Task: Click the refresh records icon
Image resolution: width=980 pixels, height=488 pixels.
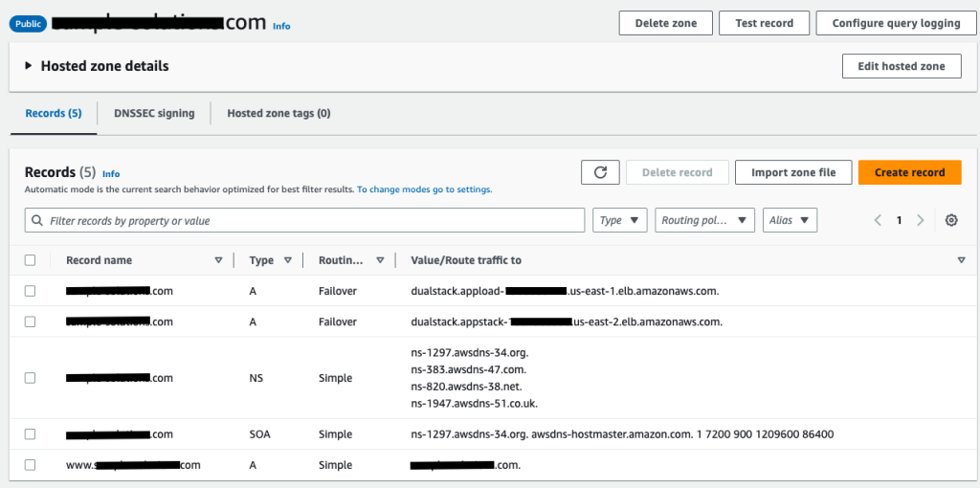Action: (x=600, y=172)
